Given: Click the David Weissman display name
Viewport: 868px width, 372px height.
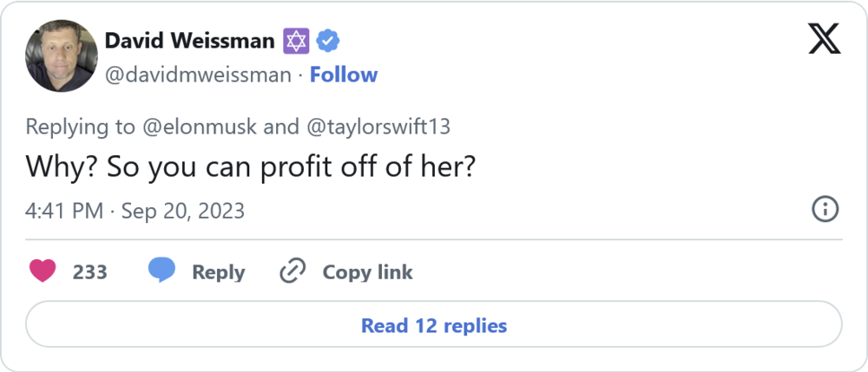Looking at the screenshot, I should pos(189,40).
